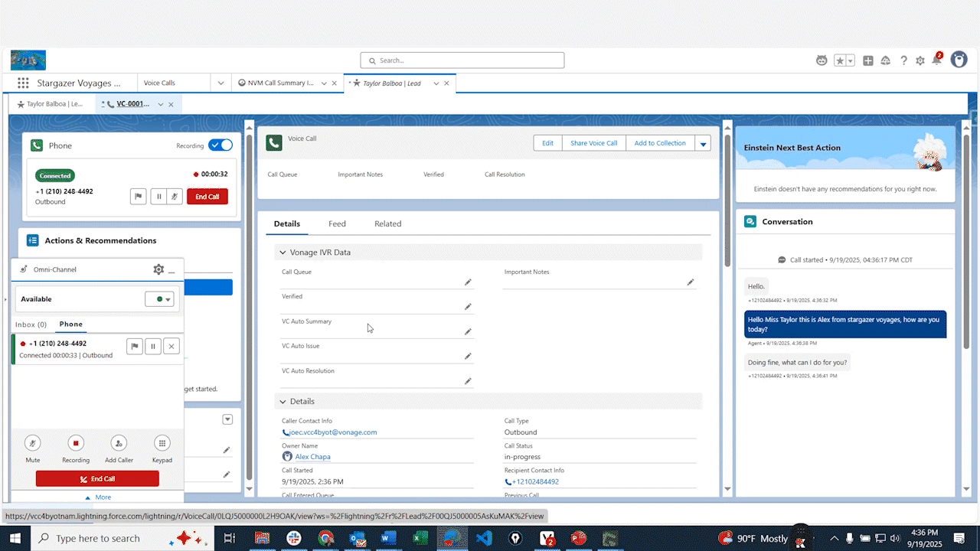
Task: Switch to the Feed tab
Action: pyautogui.click(x=337, y=223)
